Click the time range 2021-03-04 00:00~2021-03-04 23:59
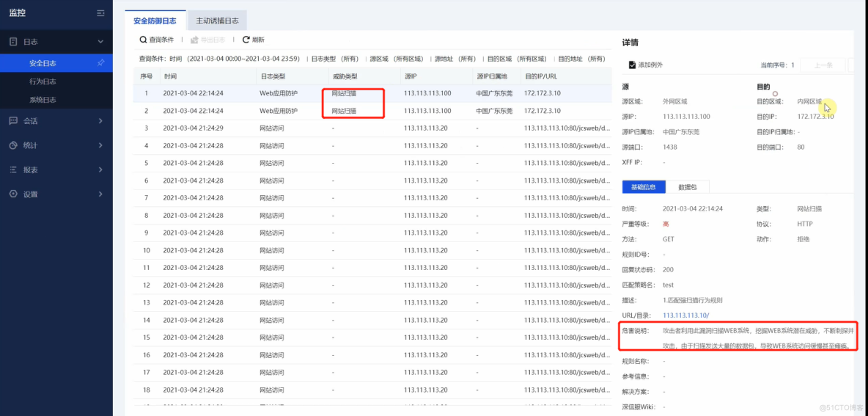 point(245,58)
